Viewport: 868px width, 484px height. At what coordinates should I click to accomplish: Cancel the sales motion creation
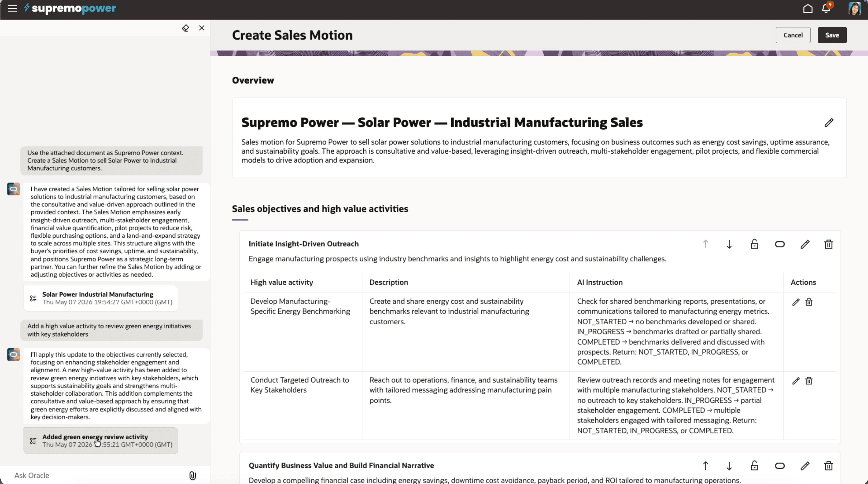point(793,35)
